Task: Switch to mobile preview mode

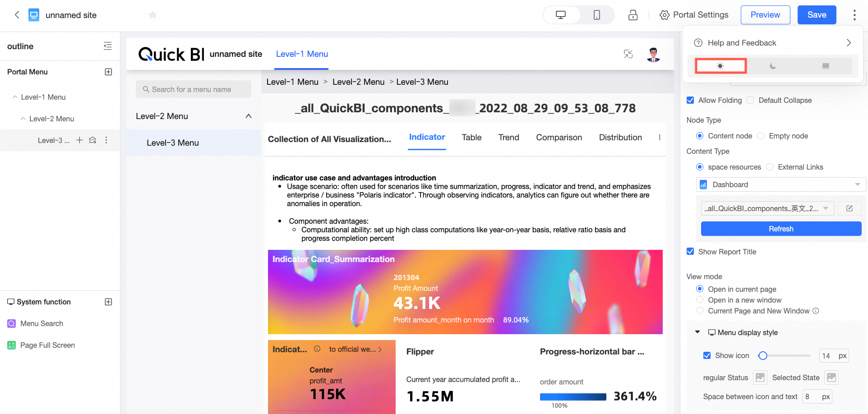Action: pyautogui.click(x=596, y=15)
